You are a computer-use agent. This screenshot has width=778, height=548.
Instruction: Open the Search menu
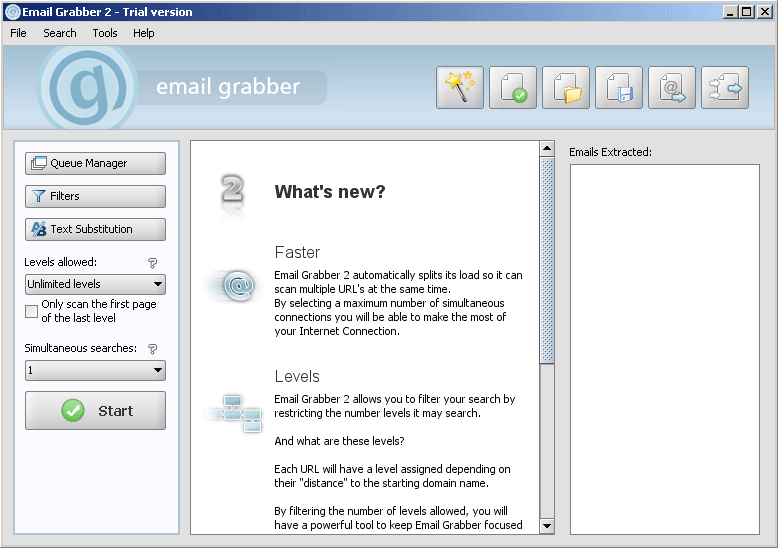click(60, 33)
